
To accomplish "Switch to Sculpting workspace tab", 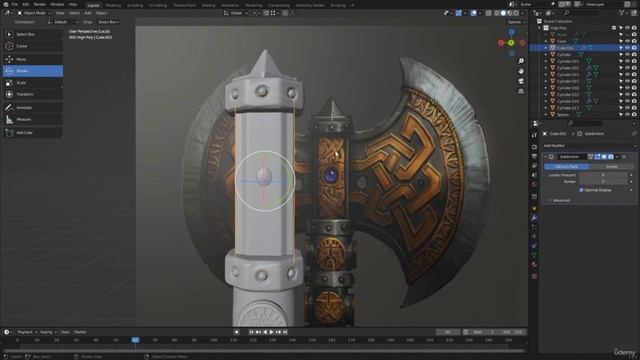I will click(135, 5).
